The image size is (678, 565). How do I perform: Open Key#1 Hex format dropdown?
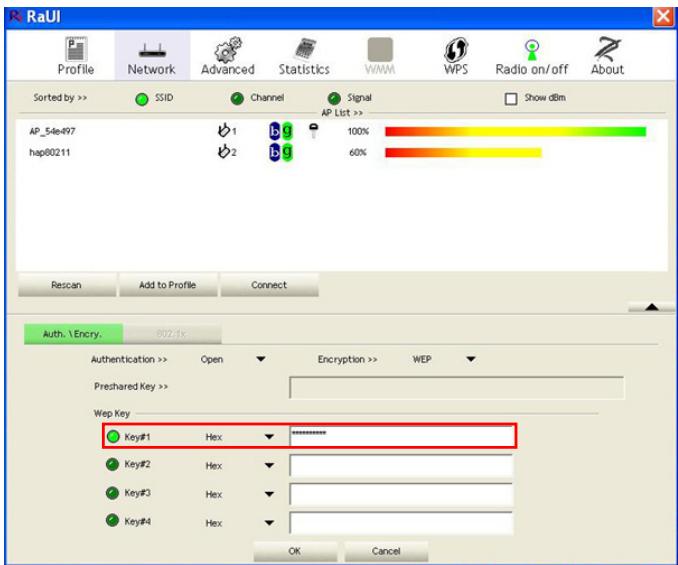click(269, 437)
